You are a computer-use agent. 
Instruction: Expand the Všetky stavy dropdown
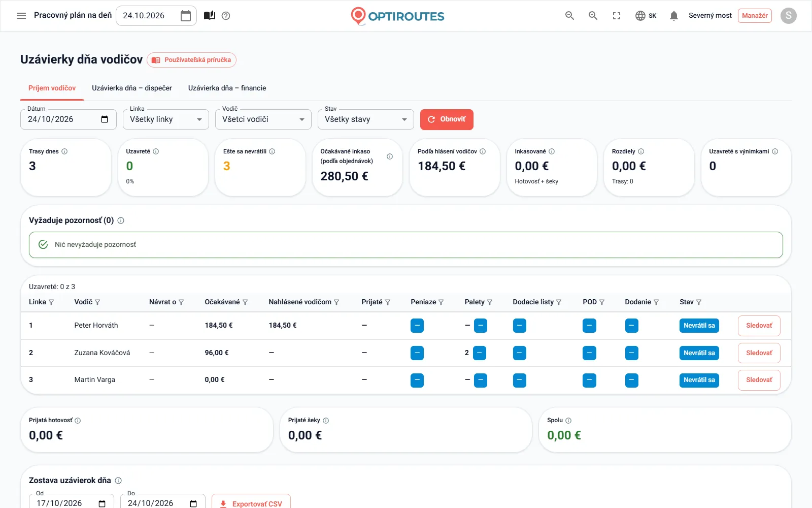(366, 119)
